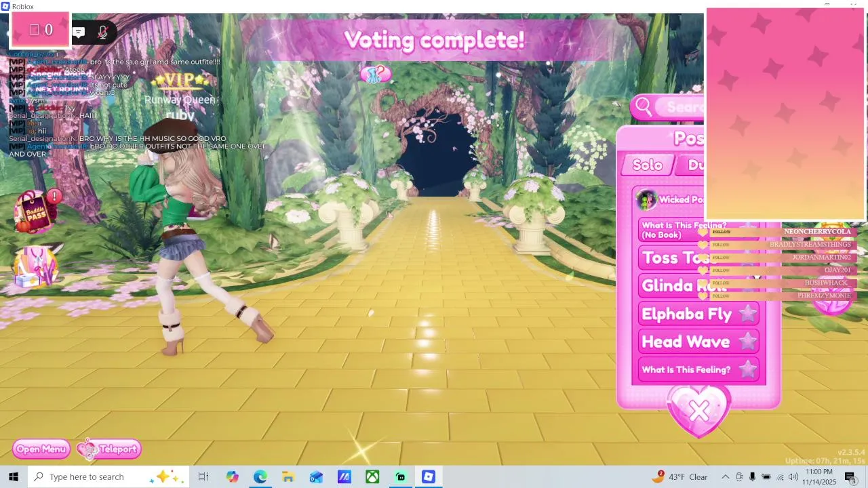Select the What Is This Feeling? pose

point(698,369)
